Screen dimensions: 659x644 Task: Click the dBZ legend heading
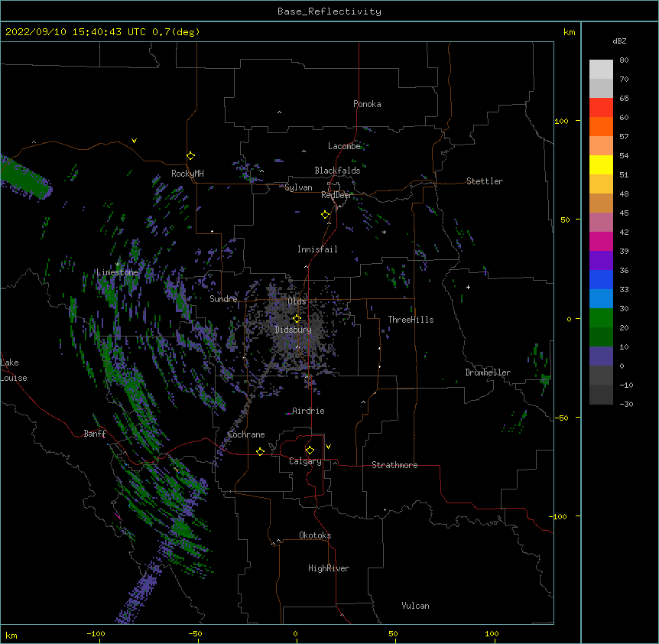(x=619, y=41)
